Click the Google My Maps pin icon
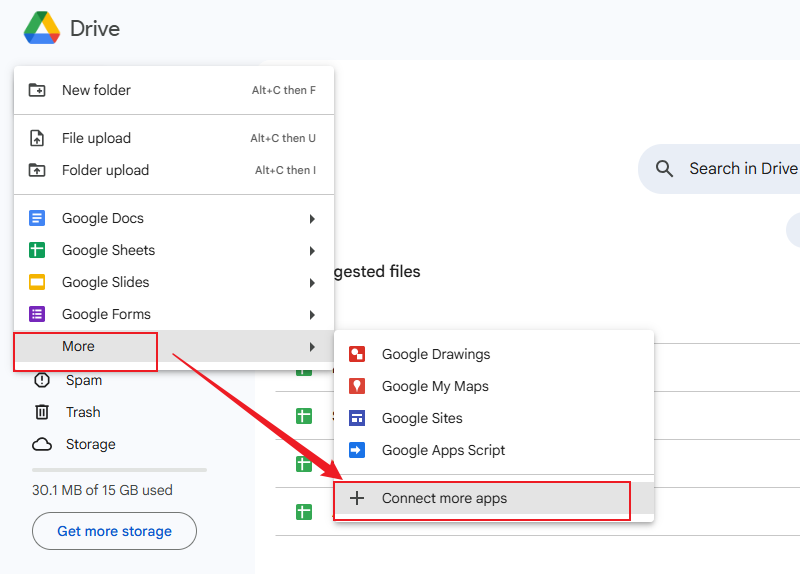 pyautogui.click(x=357, y=386)
